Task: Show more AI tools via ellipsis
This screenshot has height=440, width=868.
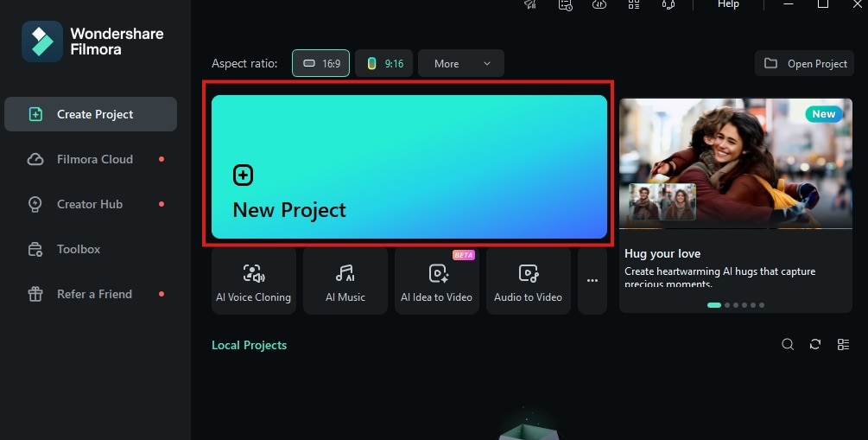Action: 592,281
